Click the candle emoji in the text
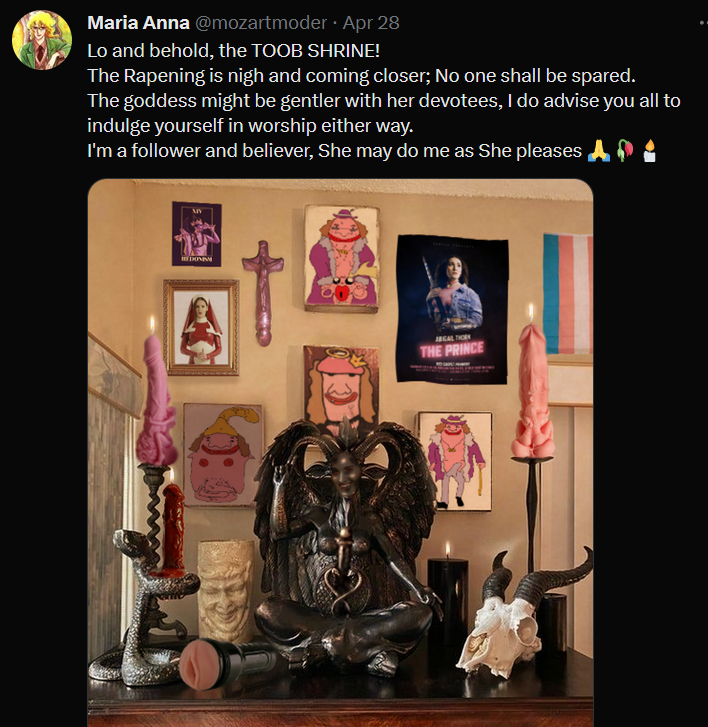 (650, 151)
